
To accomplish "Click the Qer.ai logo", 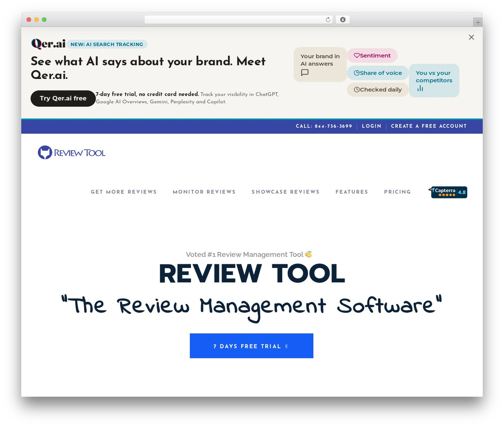I will (48, 44).
